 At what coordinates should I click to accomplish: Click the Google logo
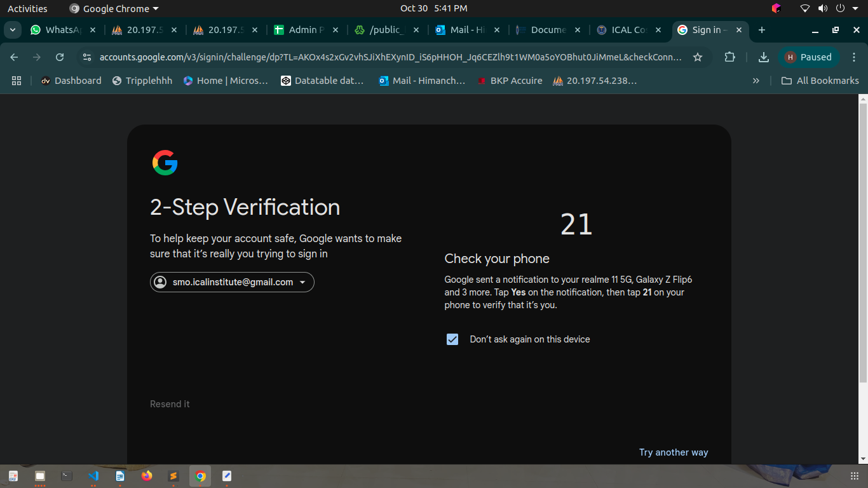165,163
